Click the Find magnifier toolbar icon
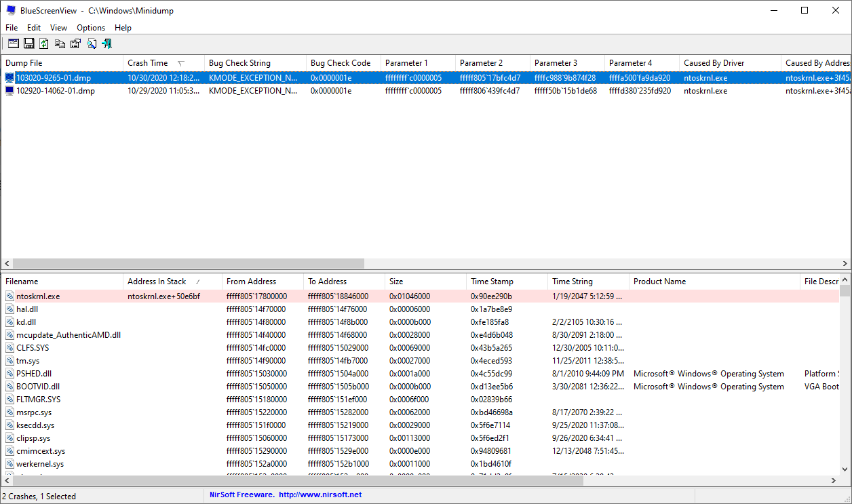This screenshot has height=504, width=852. click(x=91, y=43)
